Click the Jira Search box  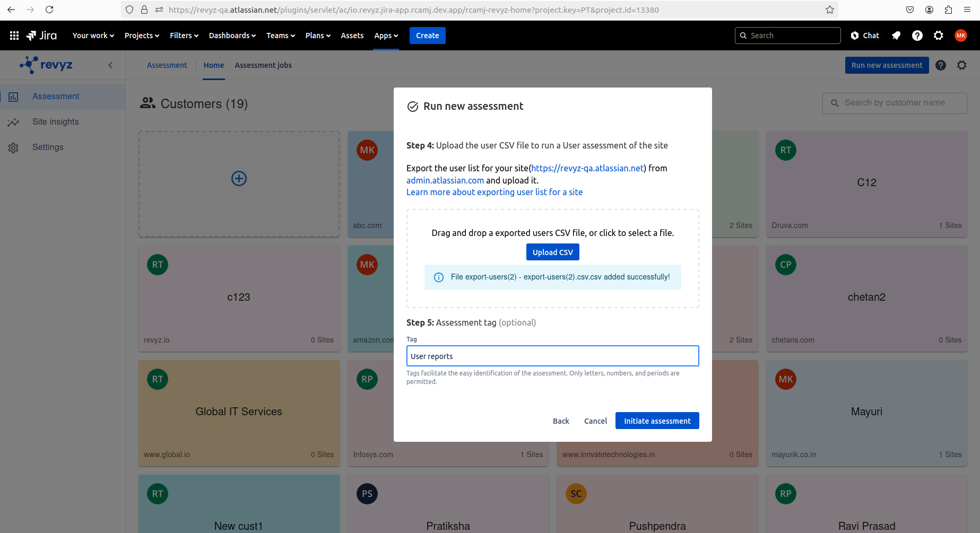pos(788,36)
